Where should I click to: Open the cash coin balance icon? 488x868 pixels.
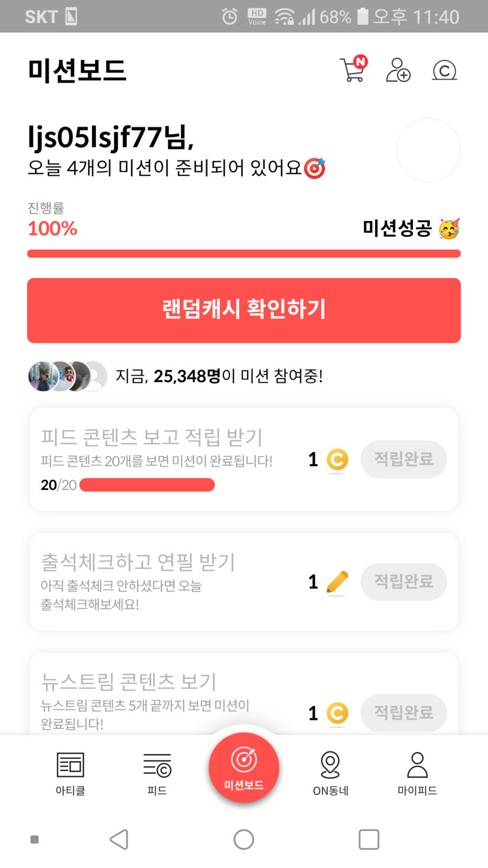[x=444, y=71]
